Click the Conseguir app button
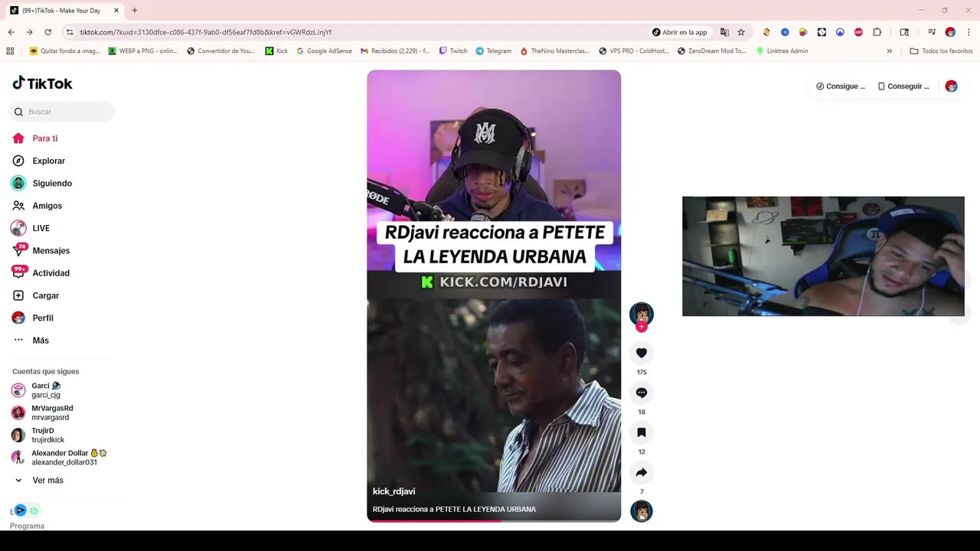This screenshot has width=980, height=551. click(x=903, y=86)
